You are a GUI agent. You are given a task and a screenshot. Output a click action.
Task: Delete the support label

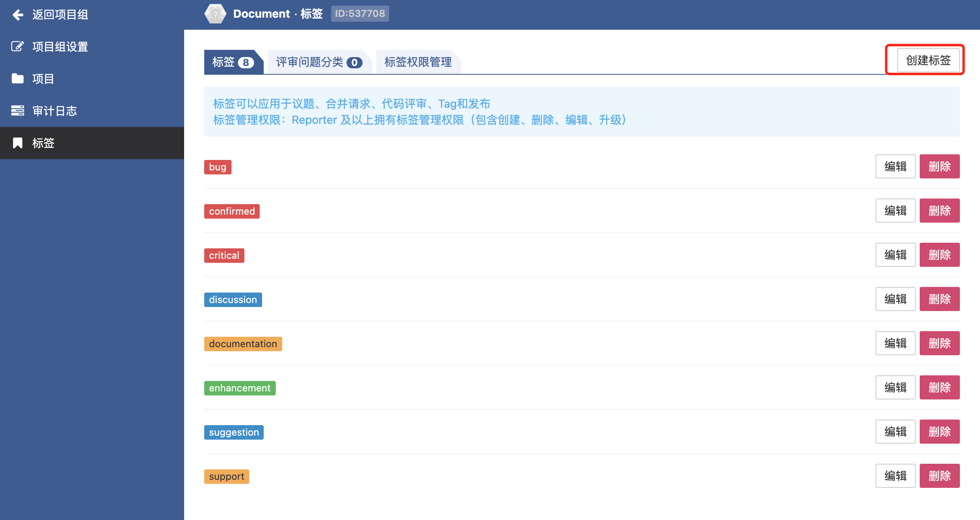pos(939,476)
